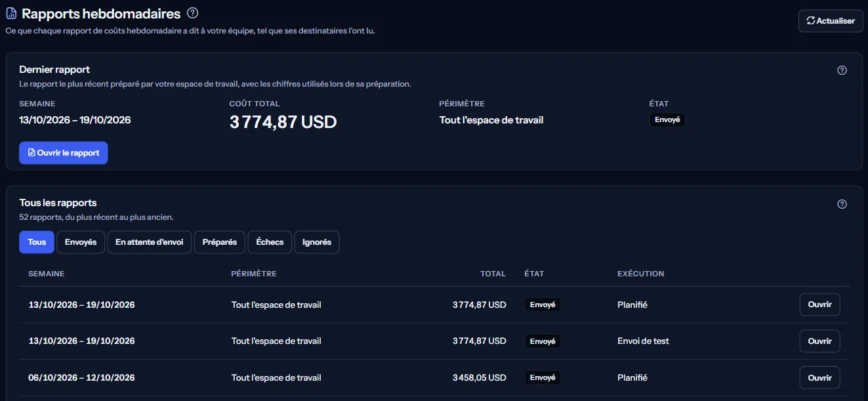This screenshot has height=401, width=868.
Task: Click the Envoyé badge in Dernier rapport
Action: tap(667, 120)
